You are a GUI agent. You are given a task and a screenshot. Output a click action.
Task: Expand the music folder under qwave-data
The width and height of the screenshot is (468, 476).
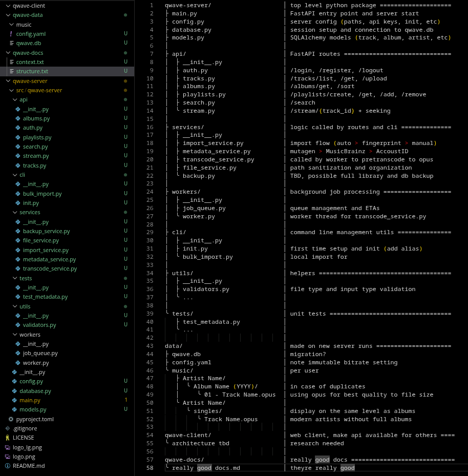click(11, 25)
